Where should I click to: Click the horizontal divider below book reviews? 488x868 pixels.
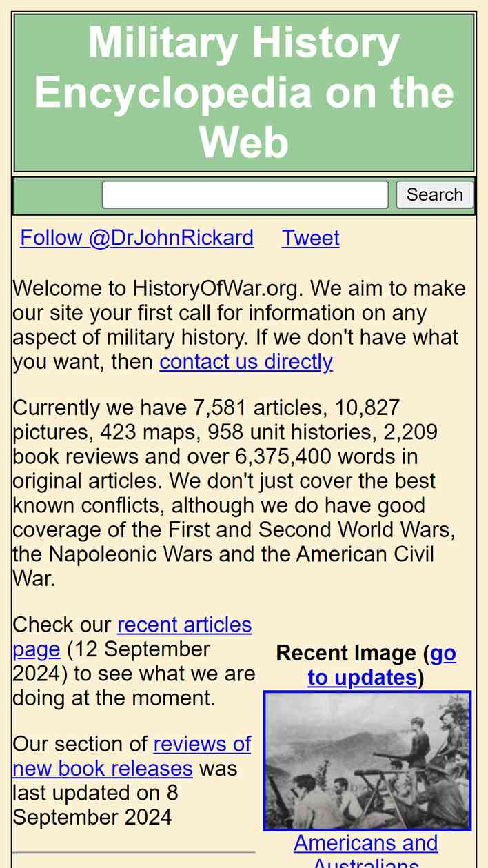(x=134, y=853)
